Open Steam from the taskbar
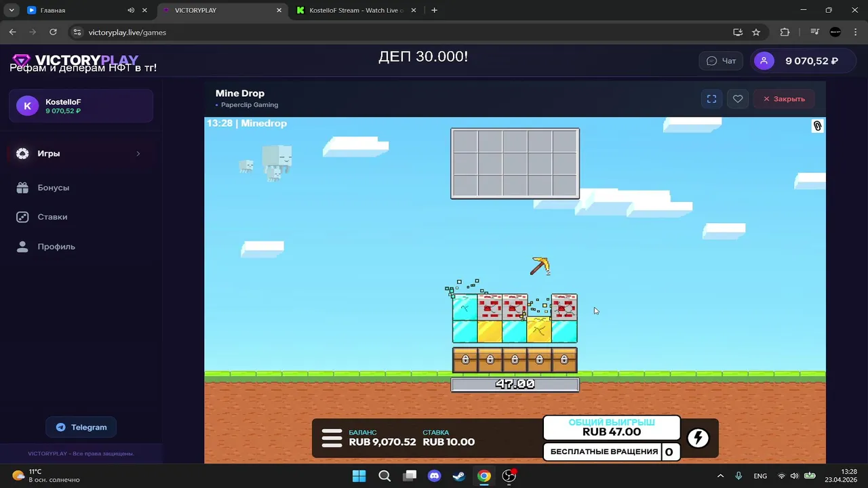Image resolution: width=868 pixels, height=488 pixels. (459, 476)
